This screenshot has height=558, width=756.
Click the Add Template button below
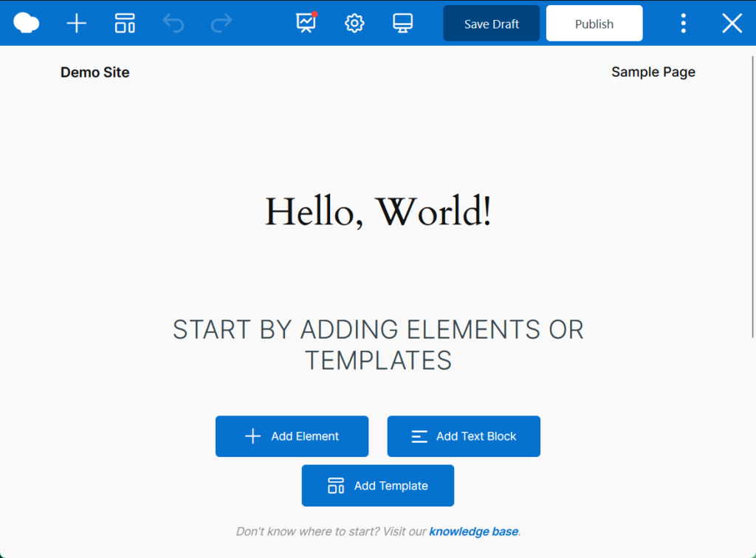tap(377, 485)
